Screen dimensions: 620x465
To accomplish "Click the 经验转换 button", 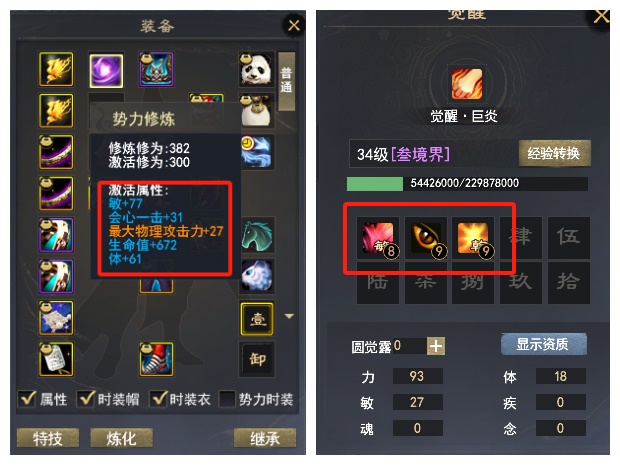I will click(554, 153).
